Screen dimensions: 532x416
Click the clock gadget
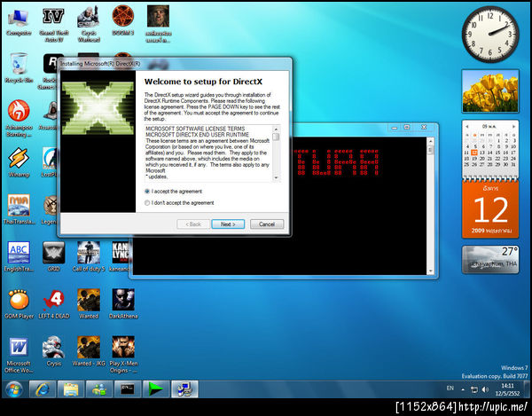[x=490, y=34]
